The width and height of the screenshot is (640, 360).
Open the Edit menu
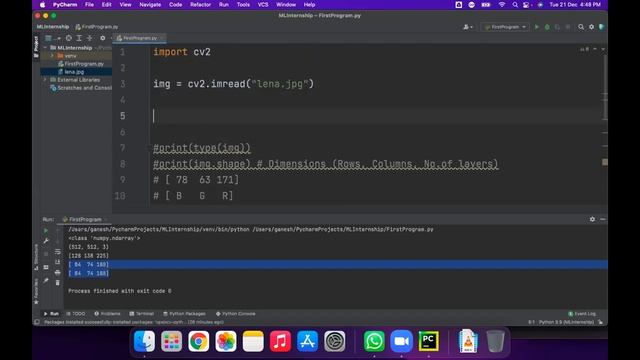tap(107, 5)
